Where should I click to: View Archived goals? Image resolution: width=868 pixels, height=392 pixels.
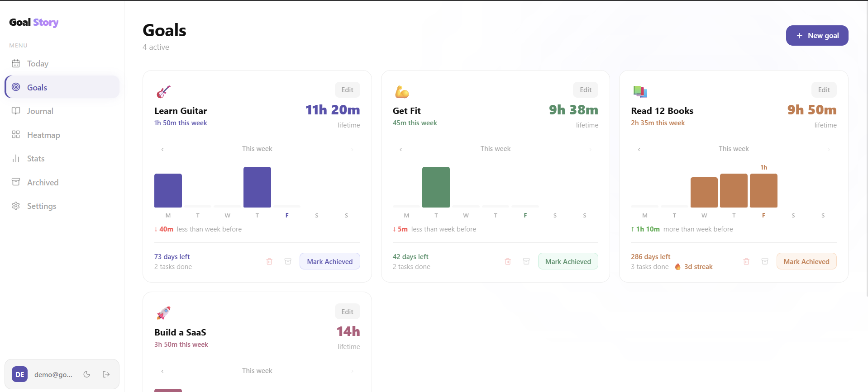[62, 182]
